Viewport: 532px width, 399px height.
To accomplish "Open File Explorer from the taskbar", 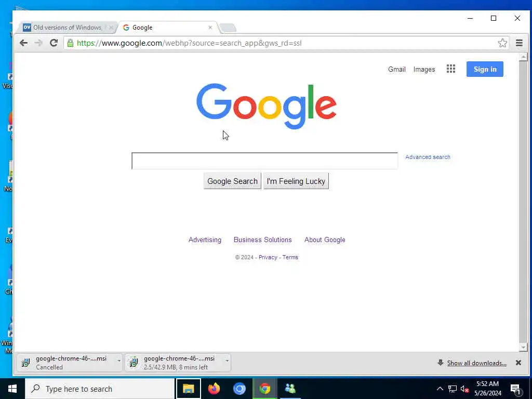I will tap(188, 389).
